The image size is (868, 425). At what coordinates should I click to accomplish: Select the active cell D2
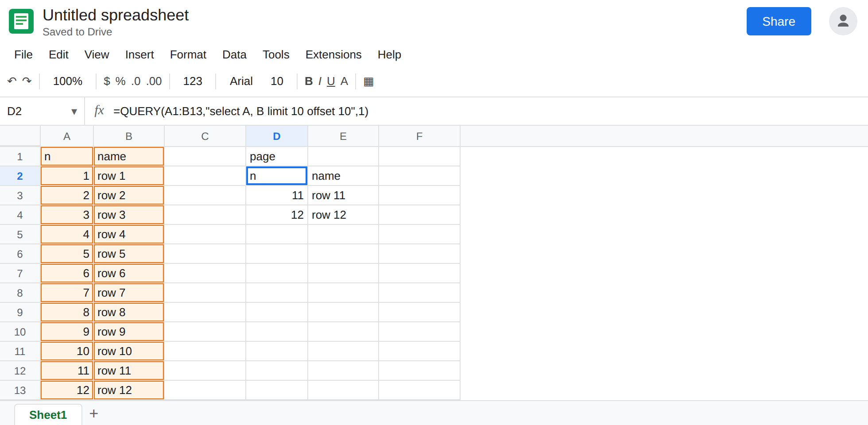coord(277,176)
